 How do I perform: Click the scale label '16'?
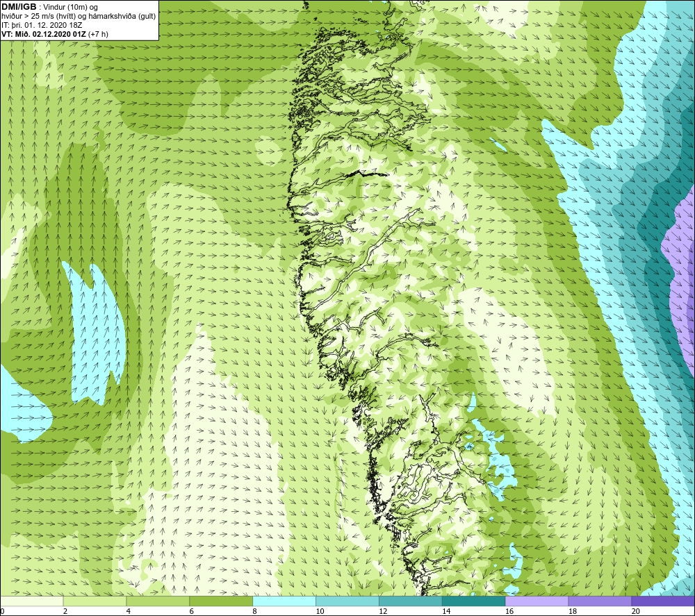509,611
